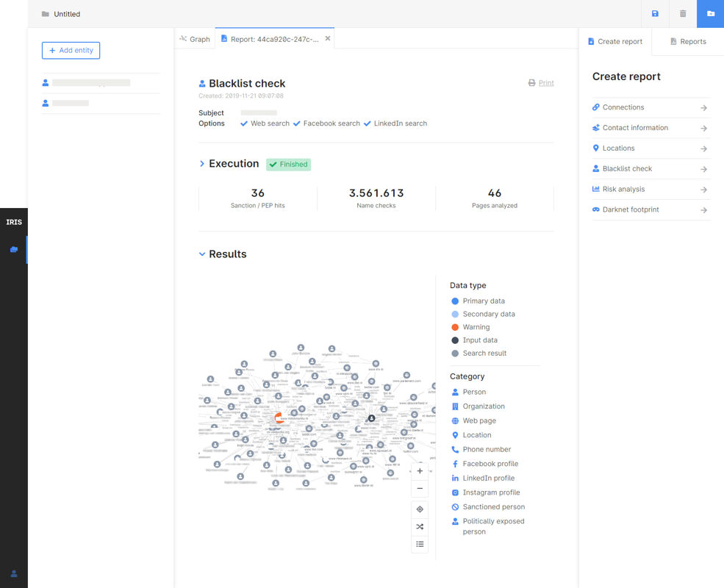Click the Location category icon
Screen dimensions: 724x588
click(x=455, y=435)
